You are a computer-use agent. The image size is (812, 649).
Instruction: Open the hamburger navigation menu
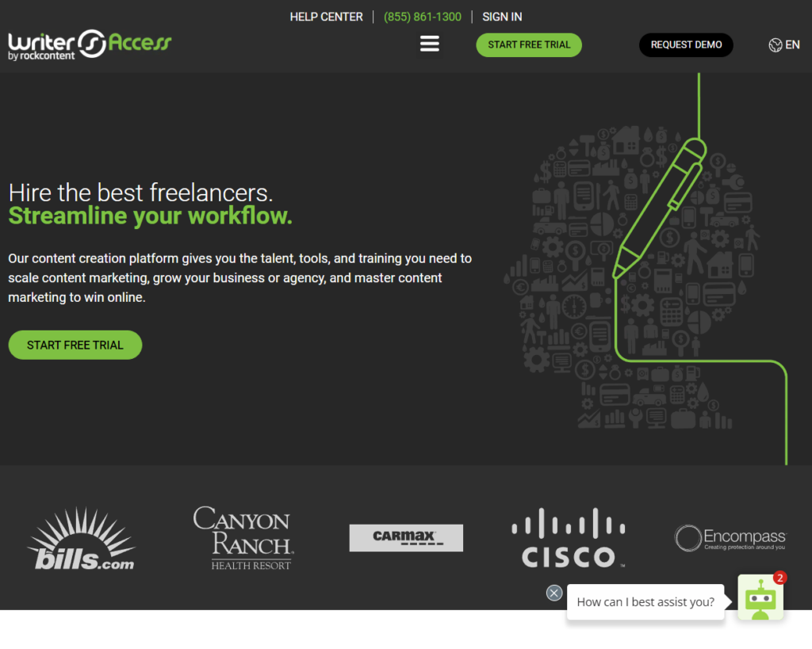(429, 44)
